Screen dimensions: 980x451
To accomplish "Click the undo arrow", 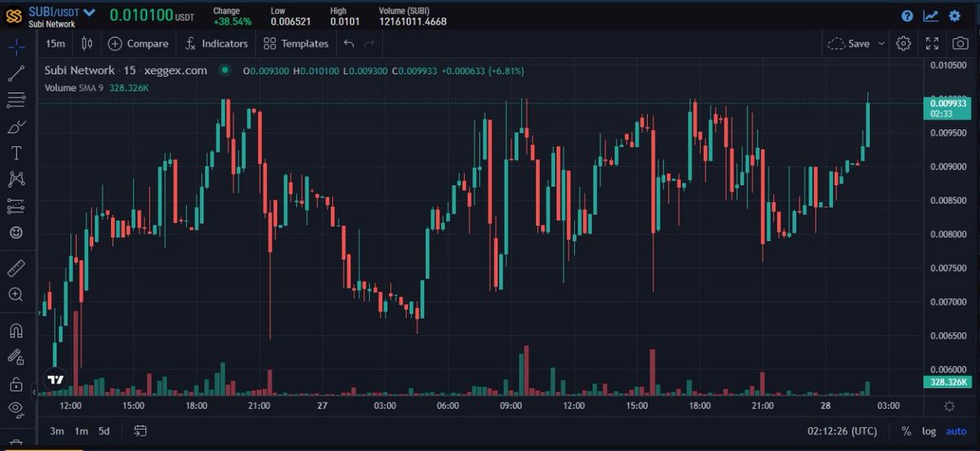I will (x=349, y=43).
